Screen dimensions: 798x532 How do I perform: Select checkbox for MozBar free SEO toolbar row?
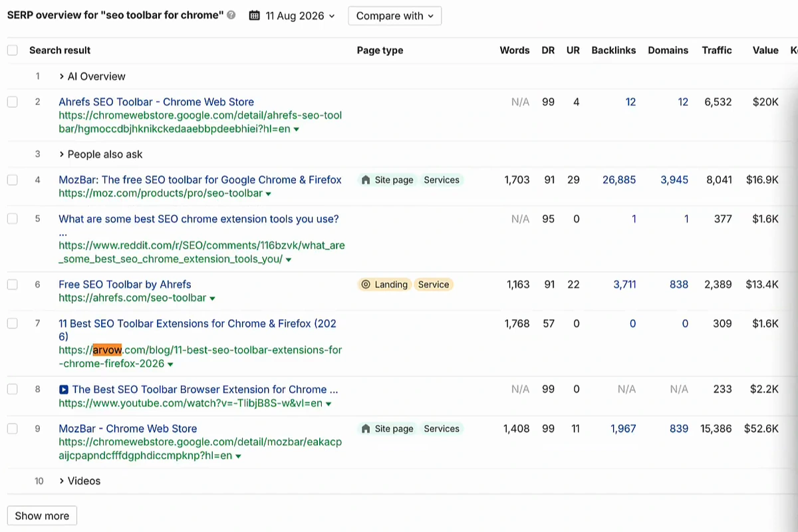12,180
